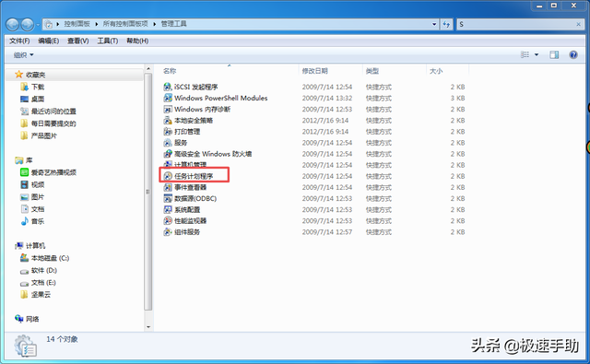Navigate to 所有控制面板项 breadcrumb
This screenshot has width=590, height=364.
(125, 24)
